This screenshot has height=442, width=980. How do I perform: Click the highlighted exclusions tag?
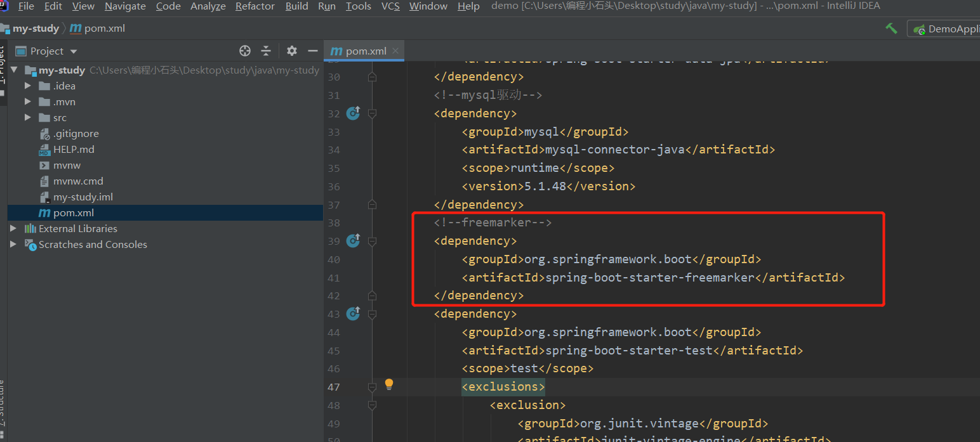coord(503,387)
